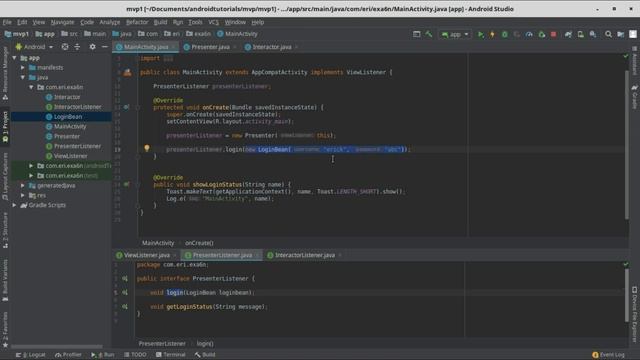
Task: Open the Profiler tool window
Action: click(x=69, y=355)
